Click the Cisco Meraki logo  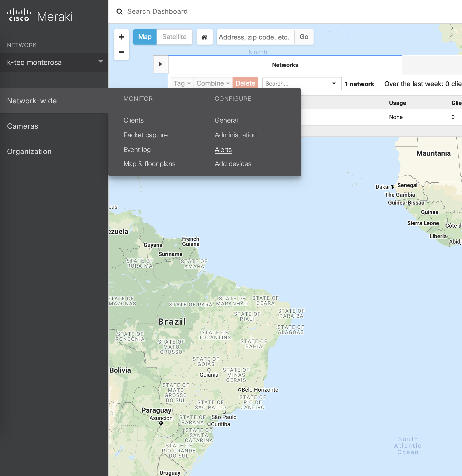click(40, 16)
